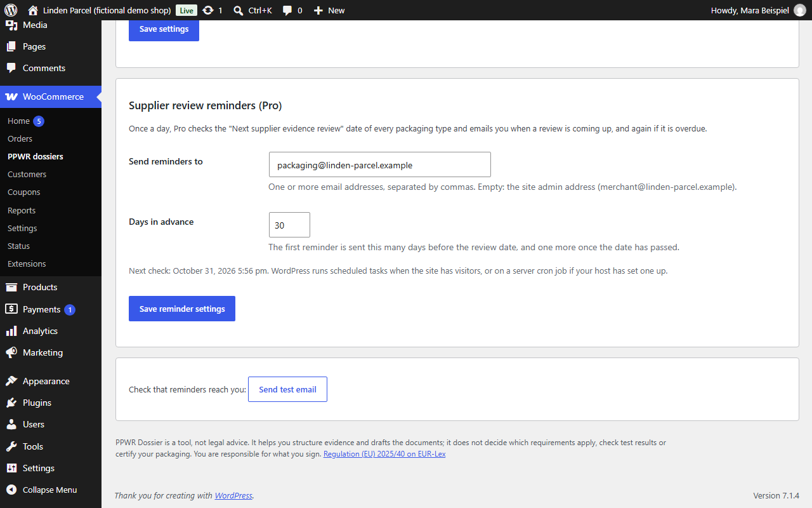Click Mara Beispiel's avatar

tap(799, 10)
